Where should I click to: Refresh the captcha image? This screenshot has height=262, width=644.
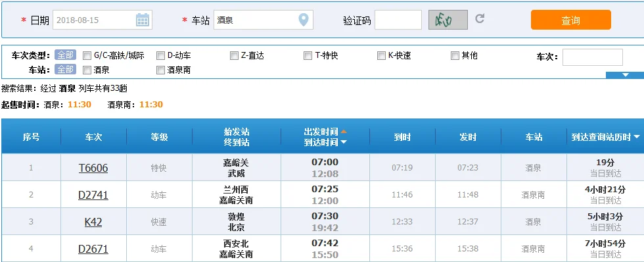pyautogui.click(x=480, y=18)
